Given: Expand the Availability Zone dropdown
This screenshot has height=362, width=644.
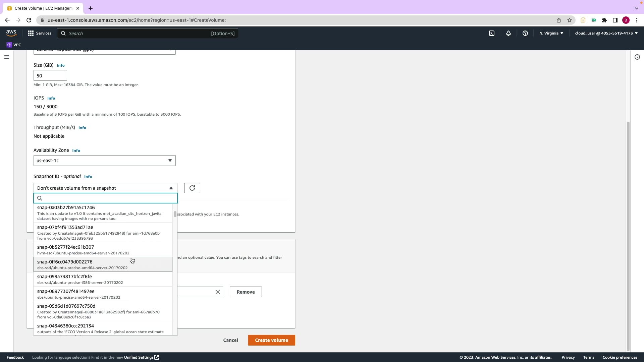Looking at the screenshot, I should 104,161.
